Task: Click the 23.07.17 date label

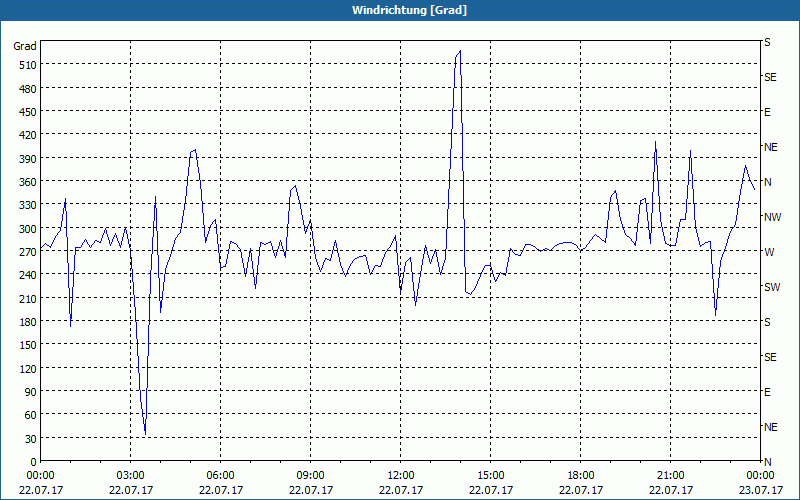Action: pyautogui.click(x=760, y=490)
